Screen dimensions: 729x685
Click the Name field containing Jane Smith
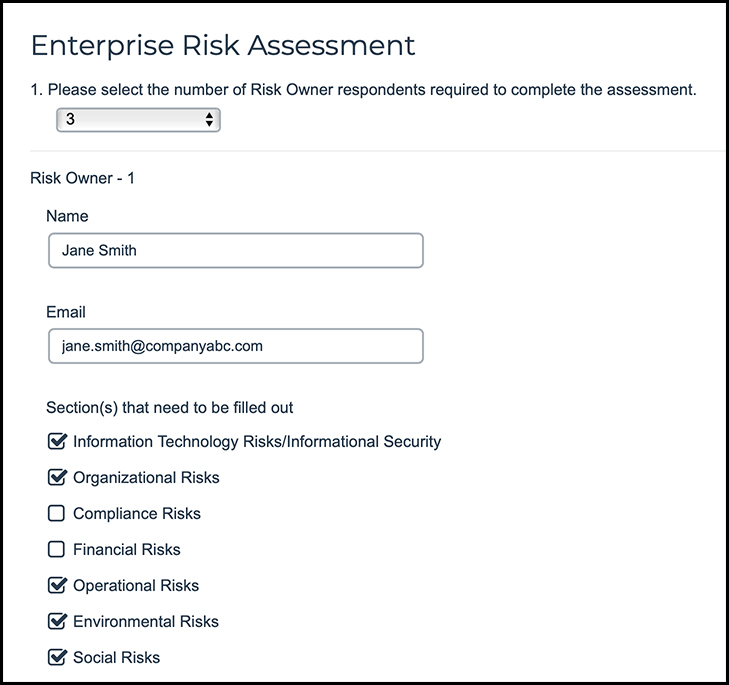235,250
